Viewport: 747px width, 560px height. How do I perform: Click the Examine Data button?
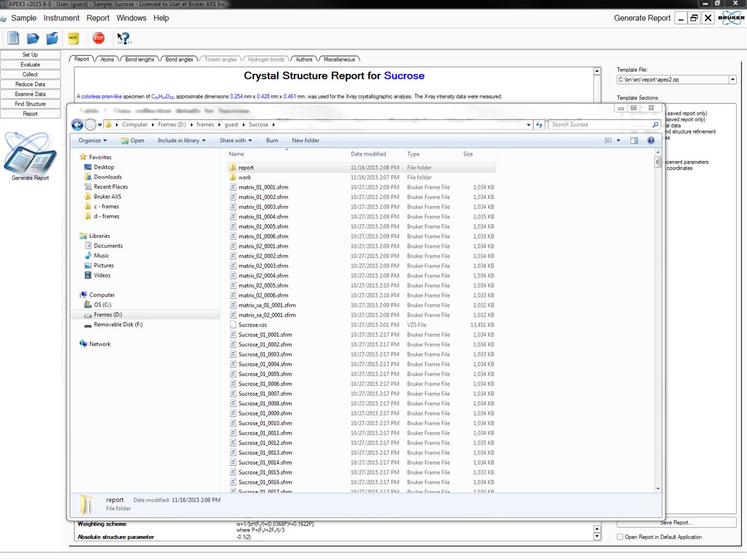[x=30, y=94]
